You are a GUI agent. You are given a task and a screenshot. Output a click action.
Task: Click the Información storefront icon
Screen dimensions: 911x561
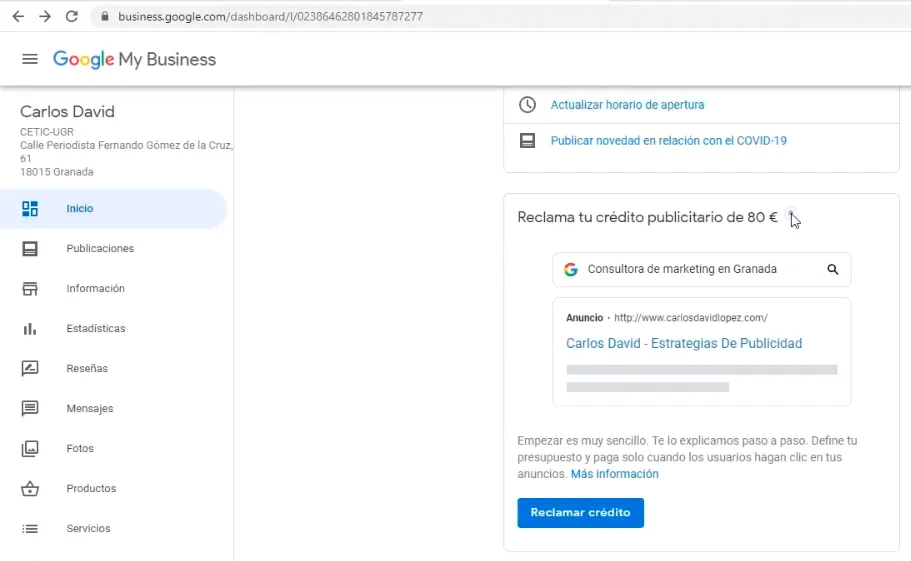point(30,289)
